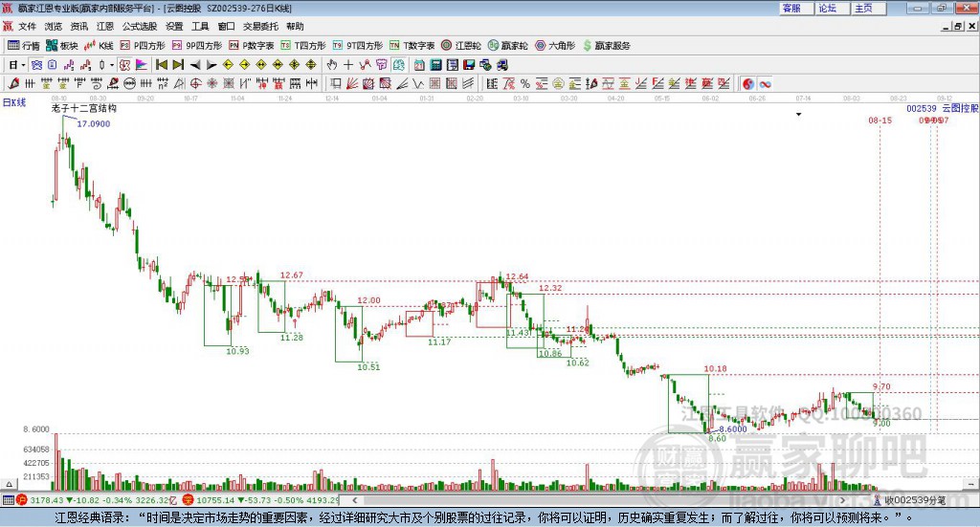The image size is (980, 527).
Task: Click the status bar grid table icon
Action: click(8, 500)
